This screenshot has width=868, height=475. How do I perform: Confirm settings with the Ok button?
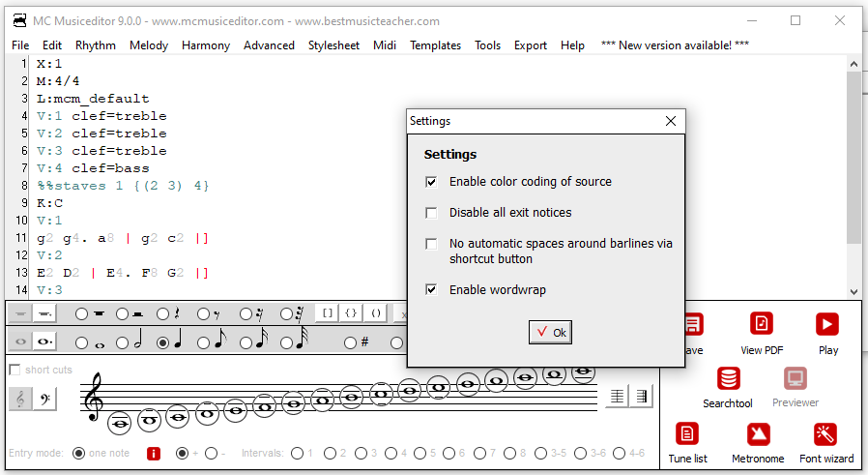pos(550,333)
